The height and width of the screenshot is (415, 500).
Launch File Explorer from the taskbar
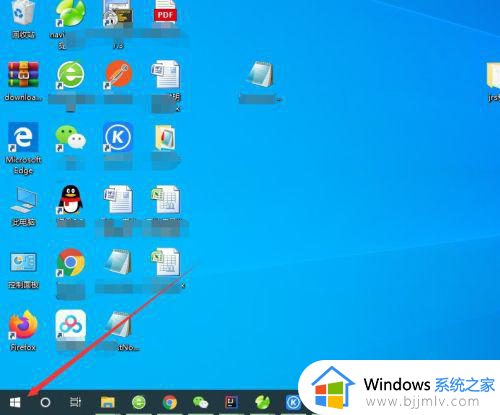click(x=107, y=402)
